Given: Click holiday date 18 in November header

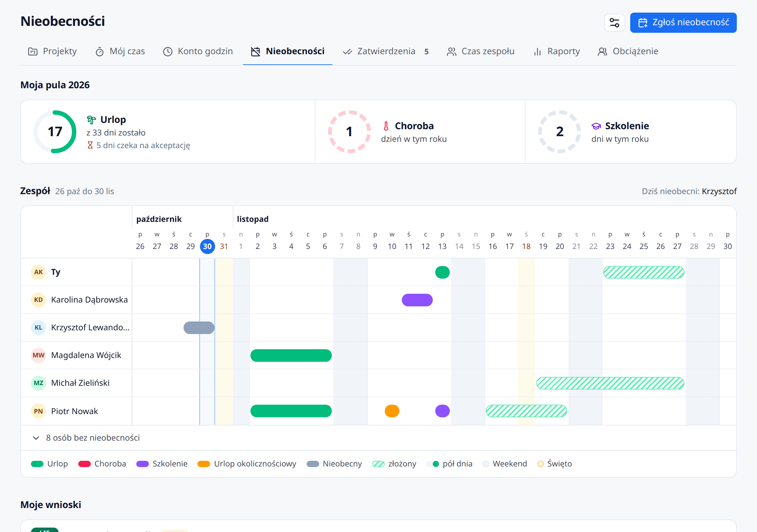Looking at the screenshot, I should 526,246.
